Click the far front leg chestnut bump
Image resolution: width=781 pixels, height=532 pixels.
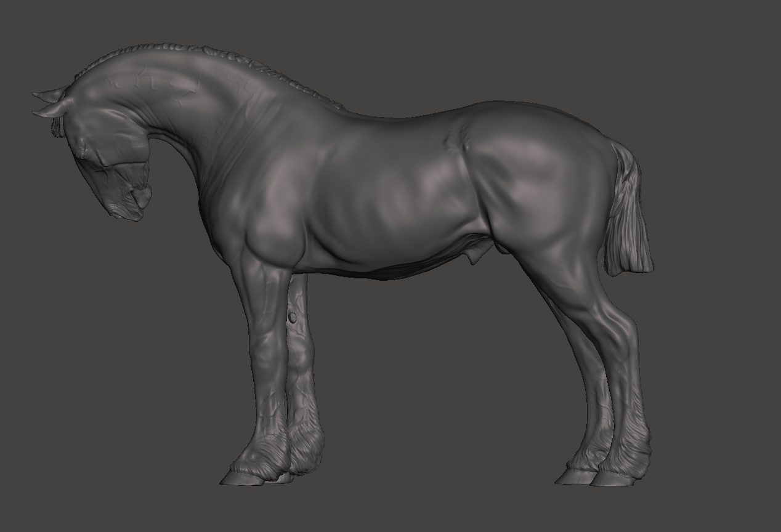(x=293, y=317)
